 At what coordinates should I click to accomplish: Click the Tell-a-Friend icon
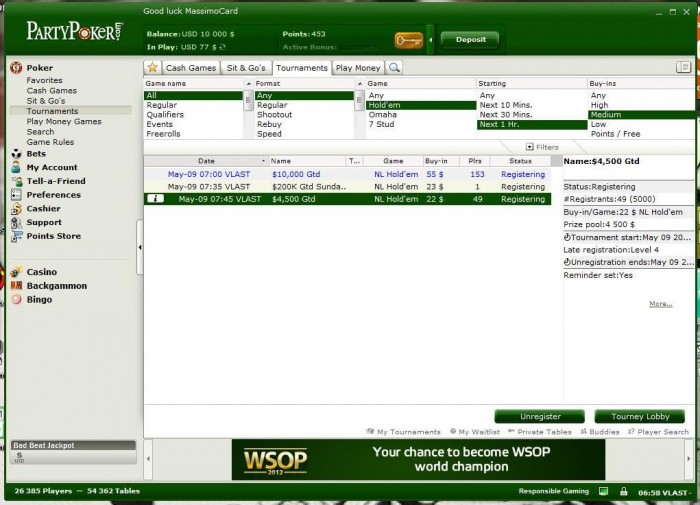(17, 181)
